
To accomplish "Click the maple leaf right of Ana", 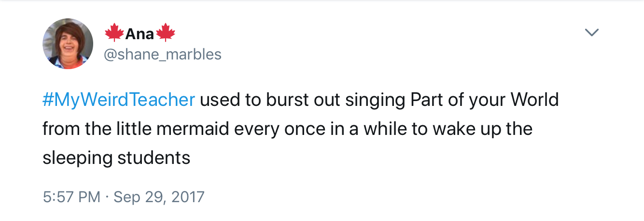I will 166,33.
